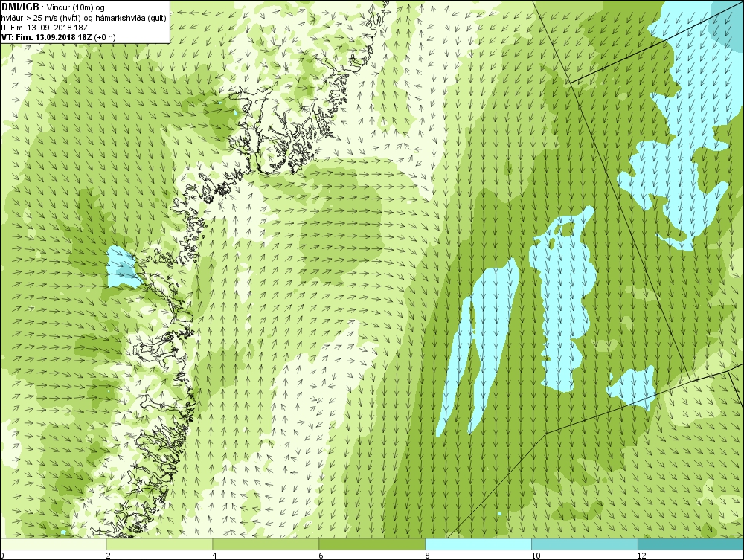744x560 pixels.
Task: Click the legend value label '12'
Action: [x=641, y=556]
